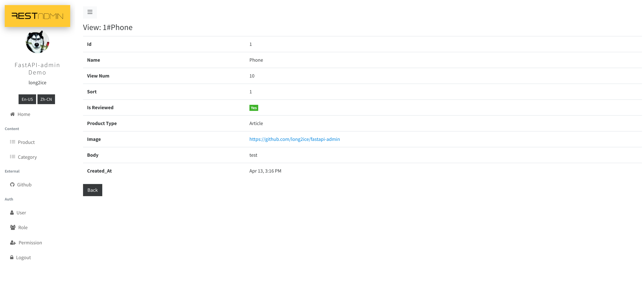The height and width of the screenshot is (305, 644).
Task: Switch language to Zh-CN
Action: coord(46,99)
